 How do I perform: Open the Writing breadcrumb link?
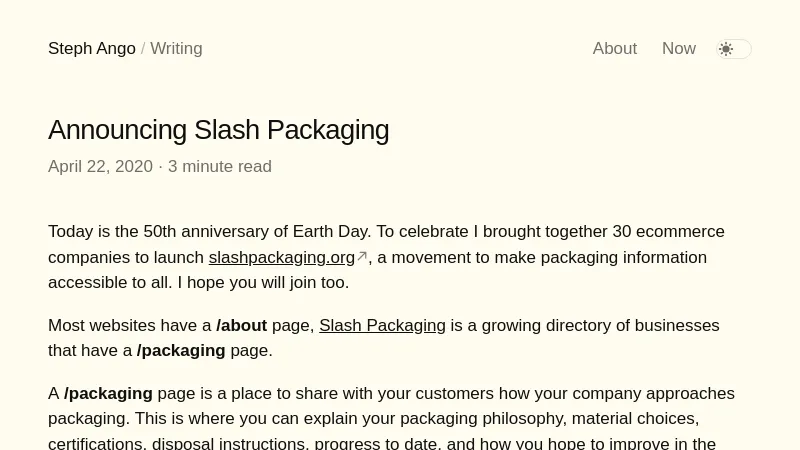coord(176,49)
